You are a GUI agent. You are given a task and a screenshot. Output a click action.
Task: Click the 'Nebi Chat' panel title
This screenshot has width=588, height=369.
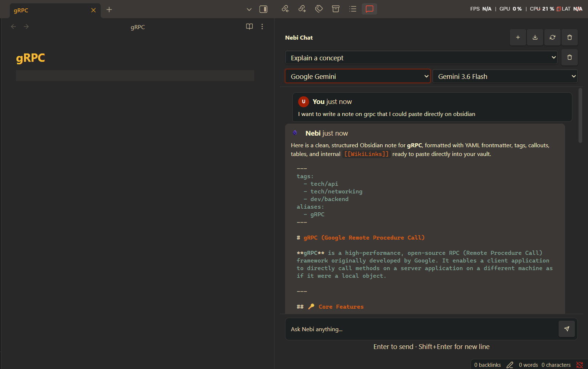point(299,38)
